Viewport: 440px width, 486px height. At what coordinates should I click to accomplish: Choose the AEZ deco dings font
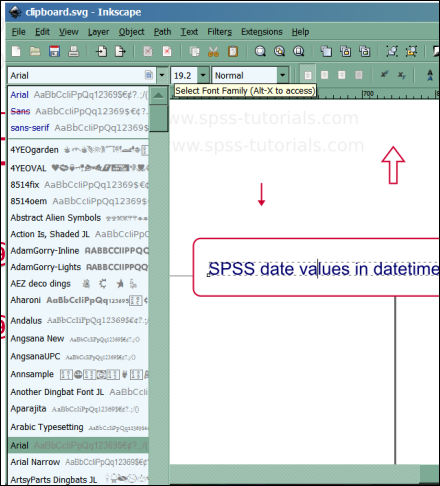point(78,284)
